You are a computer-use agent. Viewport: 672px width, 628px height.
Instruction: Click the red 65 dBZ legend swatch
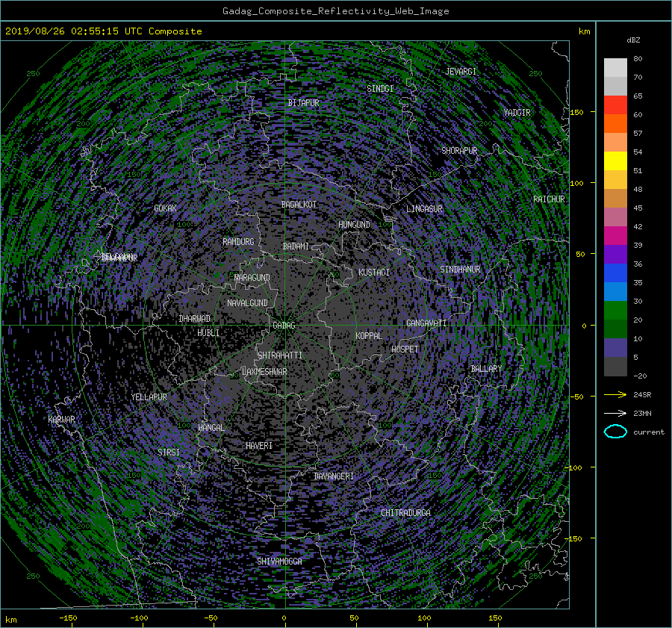tap(615, 105)
